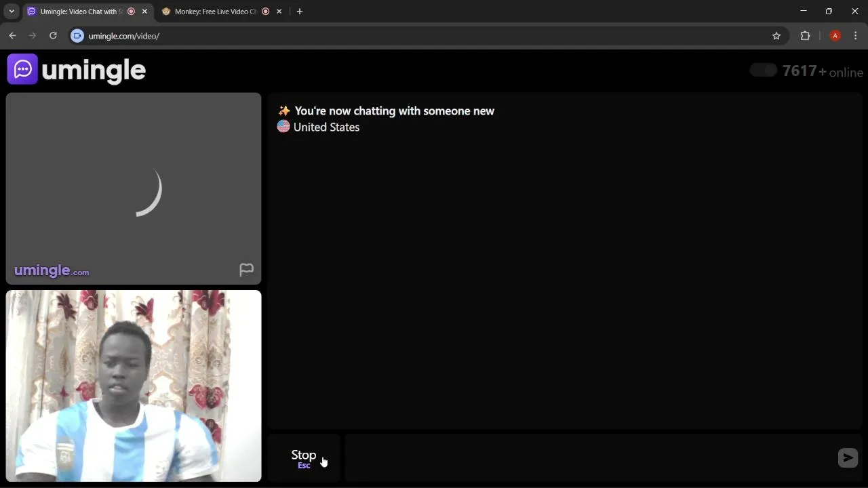The width and height of the screenshot is (868, 488).
Task: Open a new browser tab
Action: (300, 12)
